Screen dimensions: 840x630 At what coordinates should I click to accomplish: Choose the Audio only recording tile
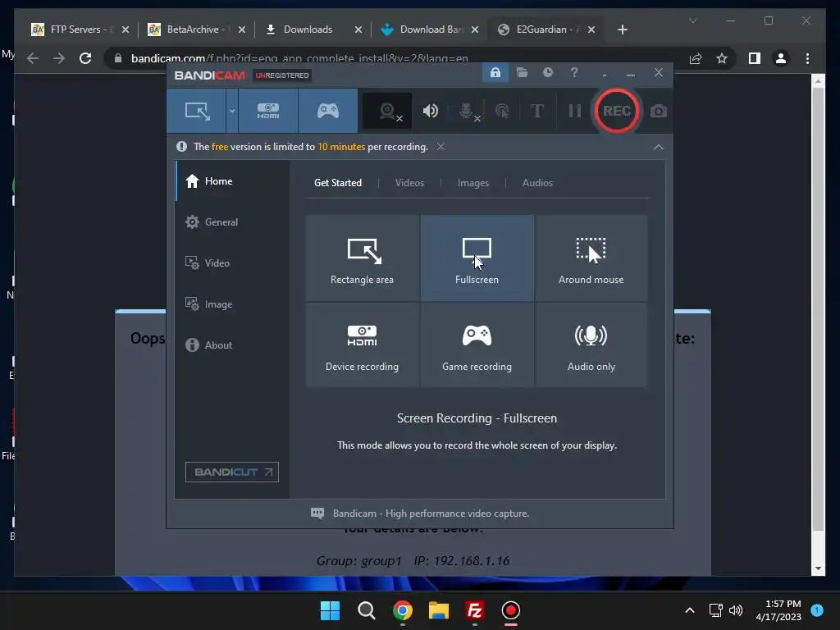591,345
